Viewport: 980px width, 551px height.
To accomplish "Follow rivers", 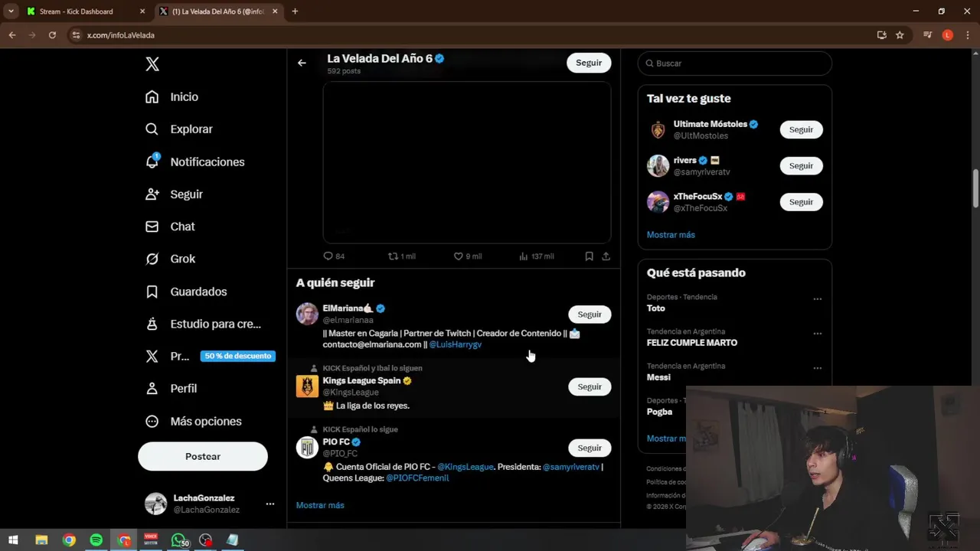I will pos(801,165).
